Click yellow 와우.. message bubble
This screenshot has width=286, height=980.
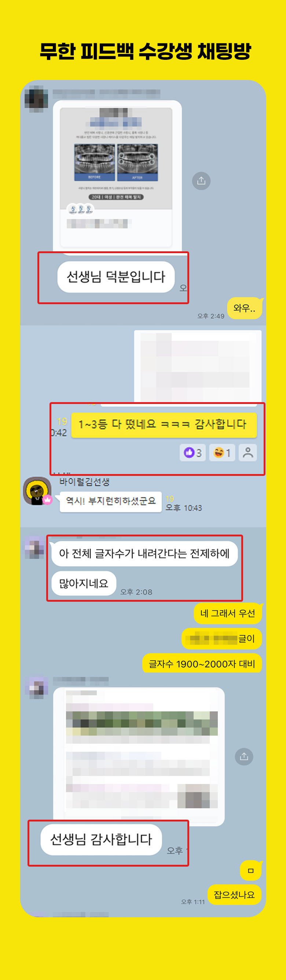(x=245, y=308)
